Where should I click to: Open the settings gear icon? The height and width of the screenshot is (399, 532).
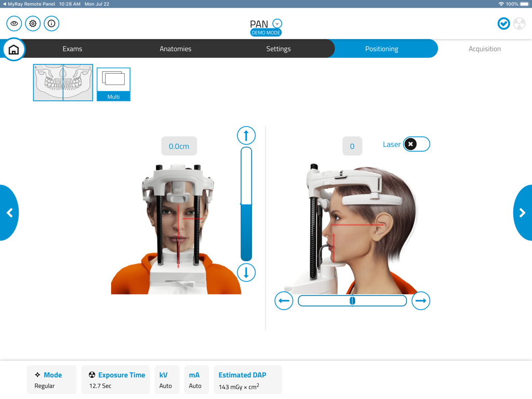[x=32, y=23]
